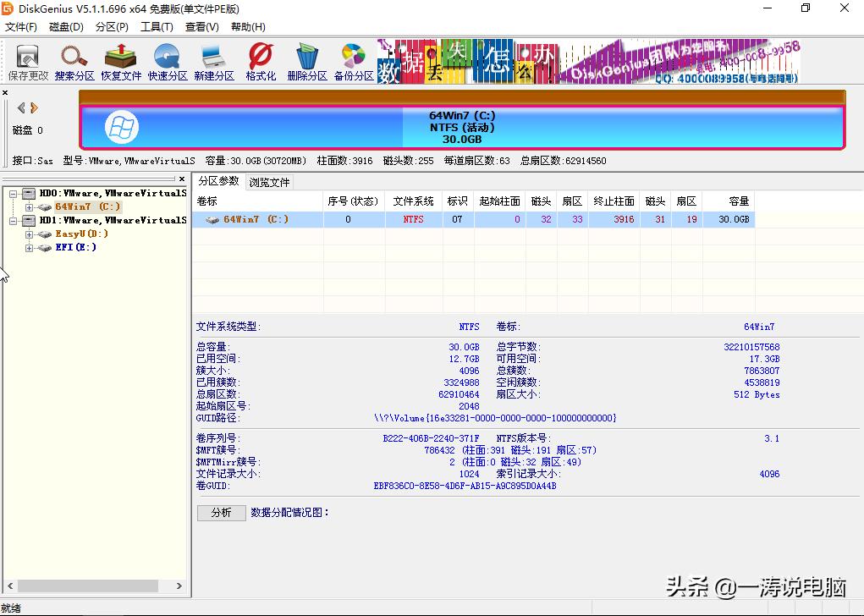Click the 备份分区 (Backup Partition) icon
Screen dimensions: 864x616
(x=353, y=61)
